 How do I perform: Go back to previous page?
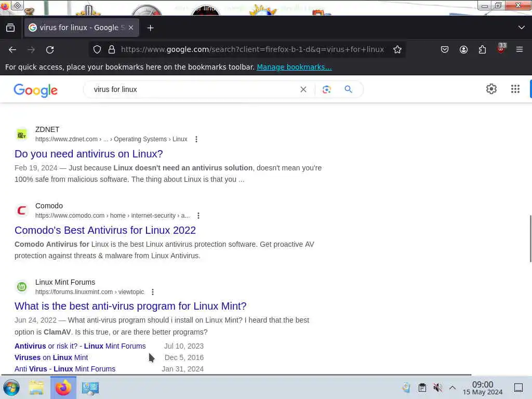tap(12, 49)
